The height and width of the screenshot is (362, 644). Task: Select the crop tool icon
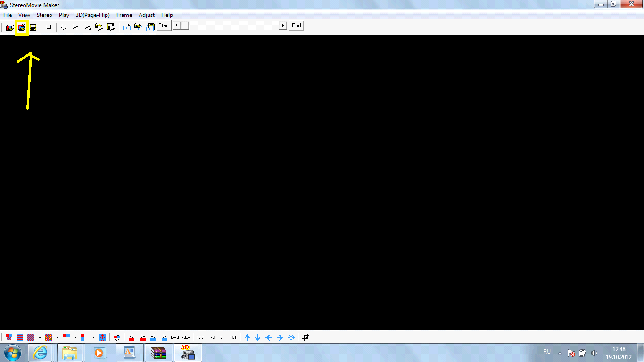[x=306, y=337]
